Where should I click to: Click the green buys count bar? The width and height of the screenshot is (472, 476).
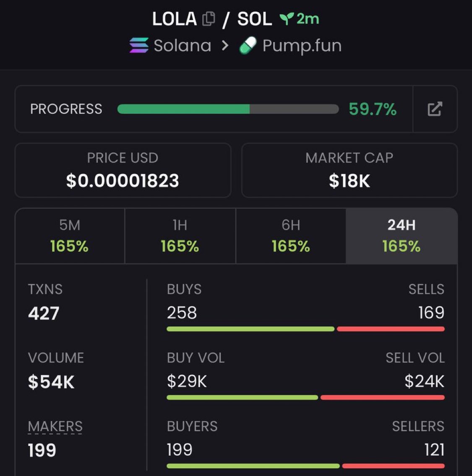[250, 329]
